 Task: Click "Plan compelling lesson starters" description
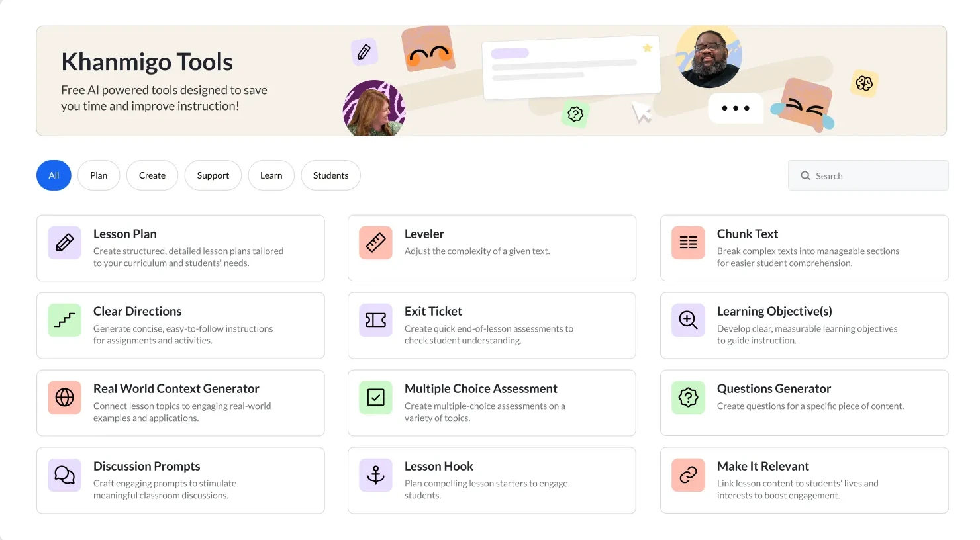point(486,489)
